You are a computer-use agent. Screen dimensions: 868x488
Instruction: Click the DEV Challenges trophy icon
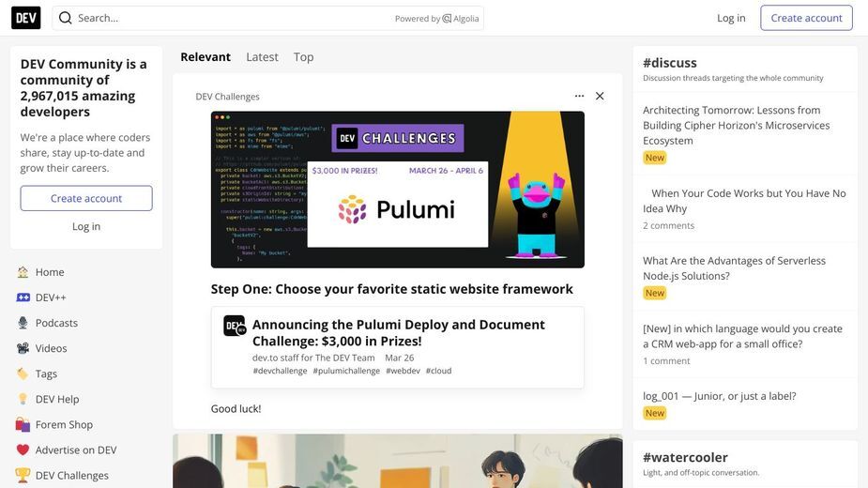23,475
